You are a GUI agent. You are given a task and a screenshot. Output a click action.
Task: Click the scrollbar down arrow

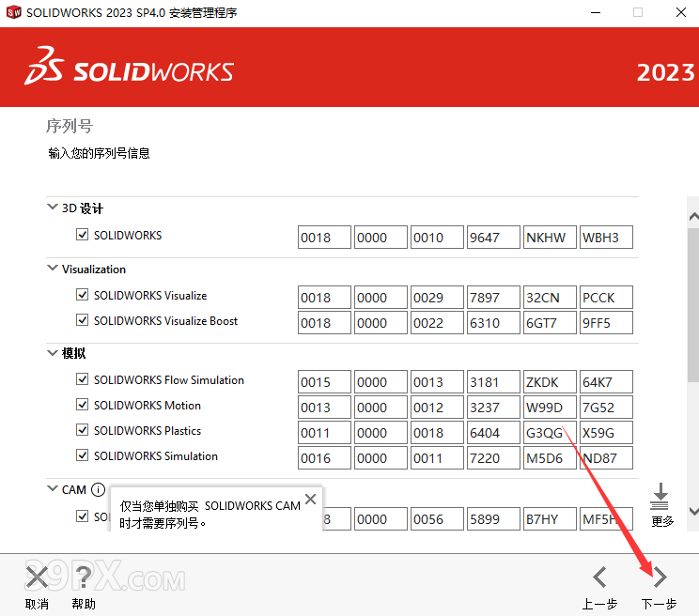coord(692,510)
